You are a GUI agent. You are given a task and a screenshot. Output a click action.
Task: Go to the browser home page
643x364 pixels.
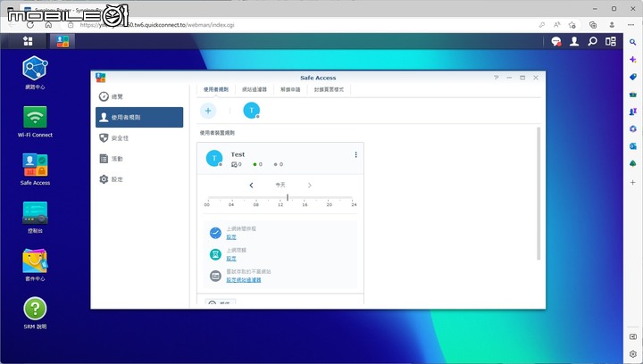pos(48,25)
